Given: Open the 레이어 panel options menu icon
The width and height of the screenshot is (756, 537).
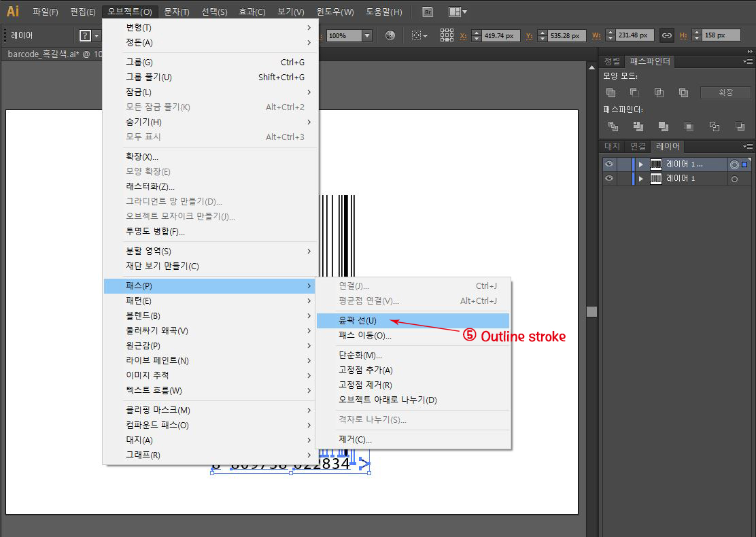Looking at the screenshot, I should click(748, 147).
